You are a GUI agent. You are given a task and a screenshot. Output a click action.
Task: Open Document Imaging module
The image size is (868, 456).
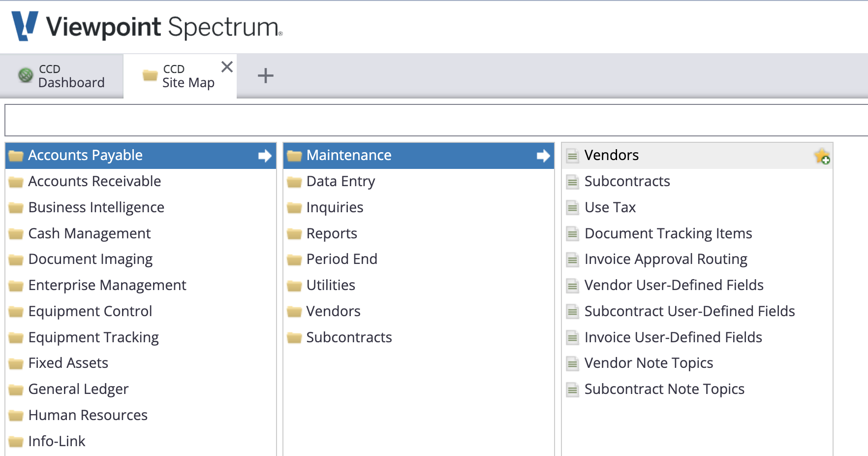(x=141, y=259)
